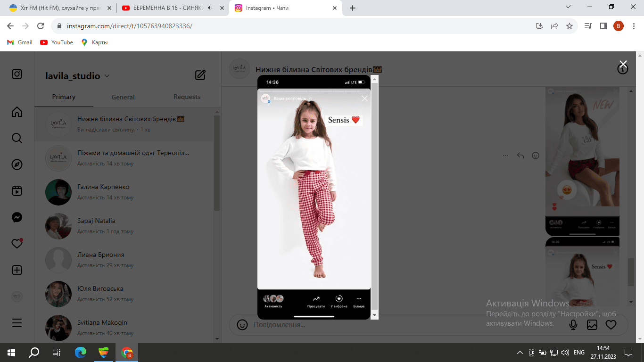Switch to Primary inbox tab
Viewport: 644px width, 362px height.
[64, 97]
